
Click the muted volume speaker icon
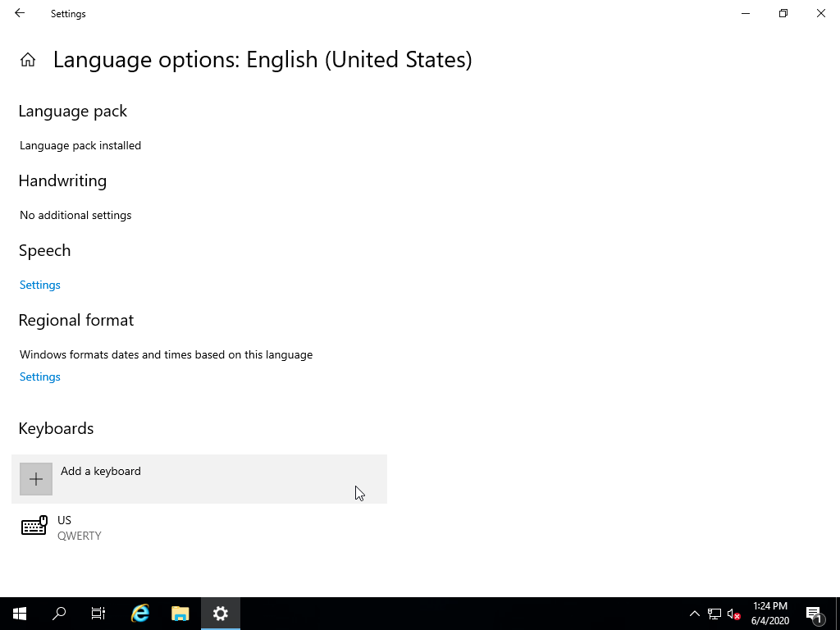[x=734, y=614]
